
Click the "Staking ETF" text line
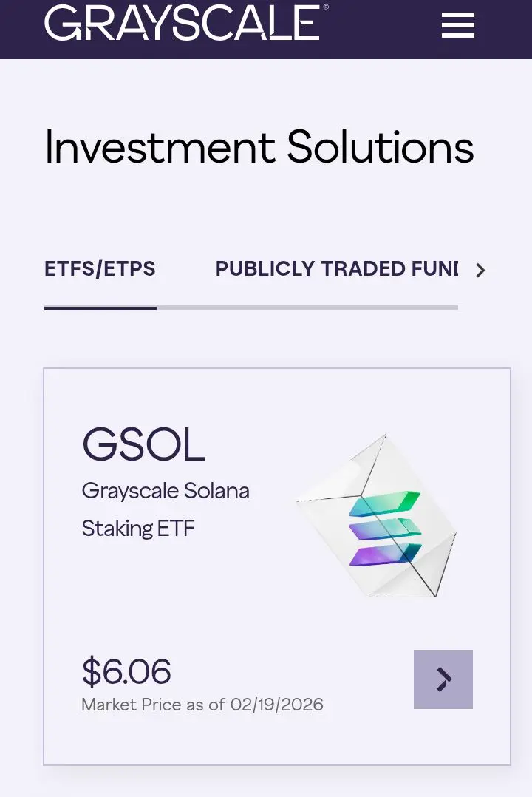[138, 529]
